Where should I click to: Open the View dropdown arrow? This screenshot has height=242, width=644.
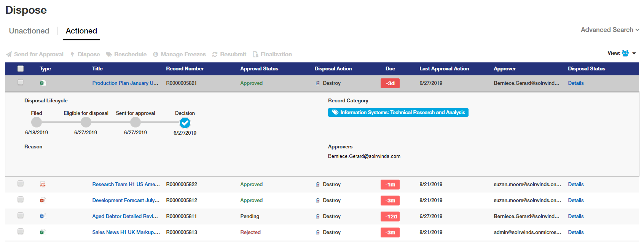tap(634, 53)
